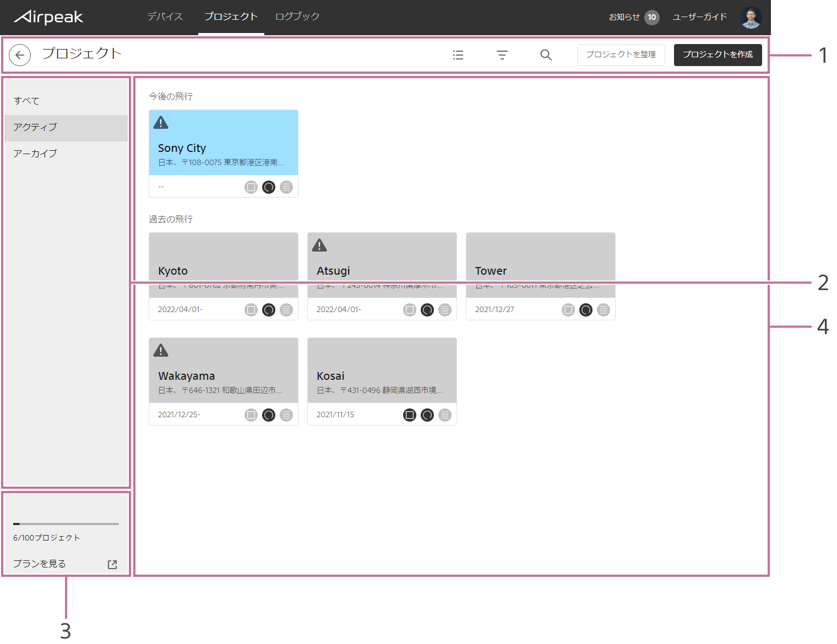Image resolution: width=837 pixels, height=644 pixels.
Task: Open the Wakayama project card
Action: (224, 381)
